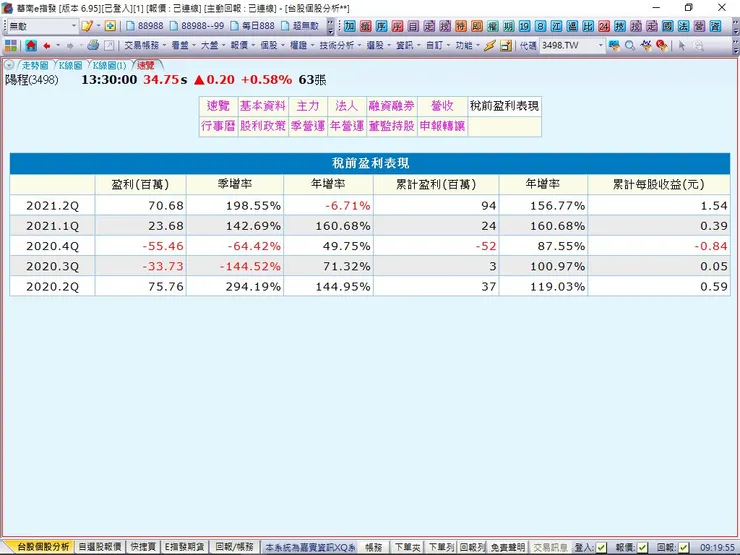The width and height of the screenshot is (740, 555).
Task: Switch to the 走勢圖 tab
Action: coord(35,65)
